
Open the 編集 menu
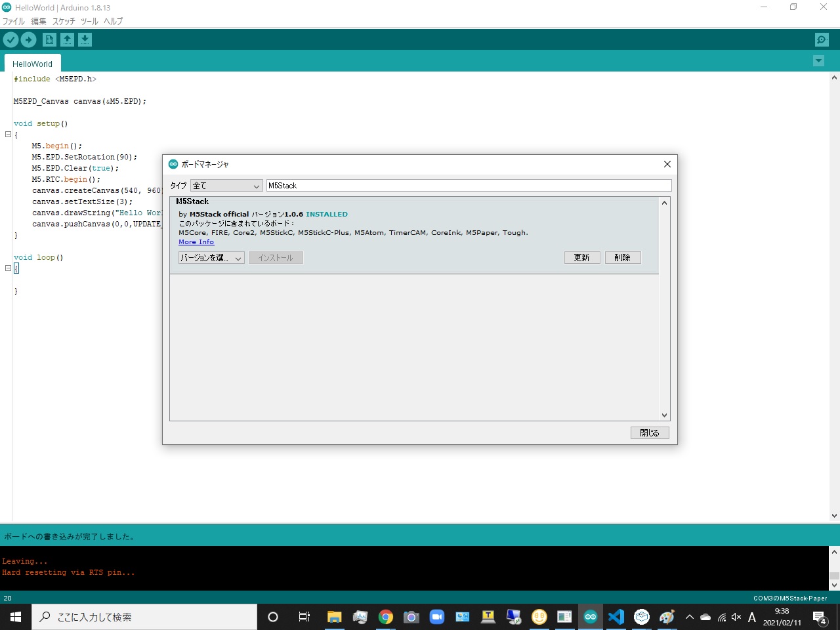click(x=39, y=21)
